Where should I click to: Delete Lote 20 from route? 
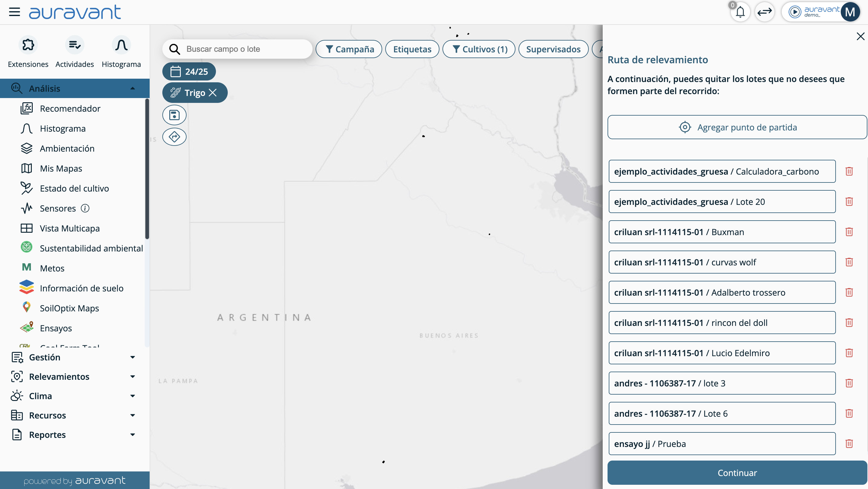(849, 202)
